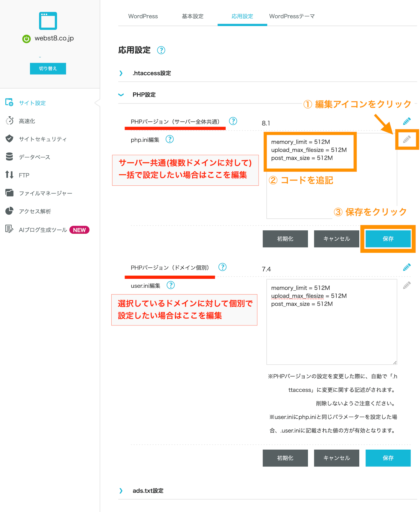This screenshot has width=420, height=512.
Task: Click 初期化 button under user.ini editor
Action: (285, 458)
